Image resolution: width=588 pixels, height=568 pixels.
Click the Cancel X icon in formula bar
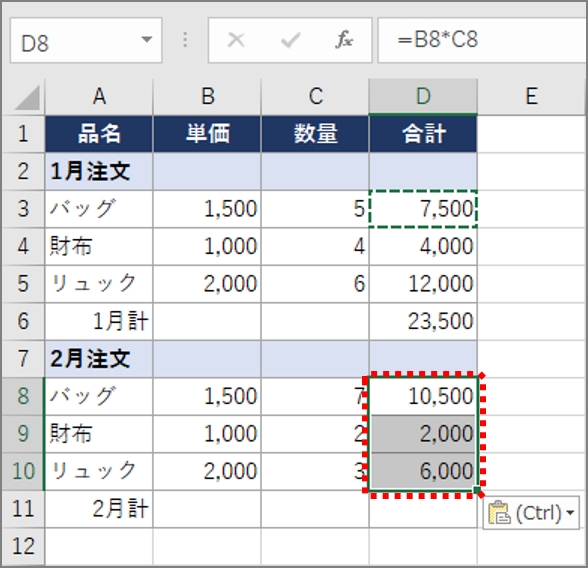(x=236, y=40)
